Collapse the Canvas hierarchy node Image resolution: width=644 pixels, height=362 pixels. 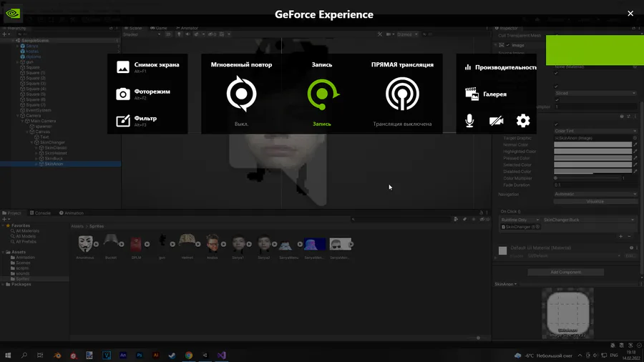click(27, 132)
